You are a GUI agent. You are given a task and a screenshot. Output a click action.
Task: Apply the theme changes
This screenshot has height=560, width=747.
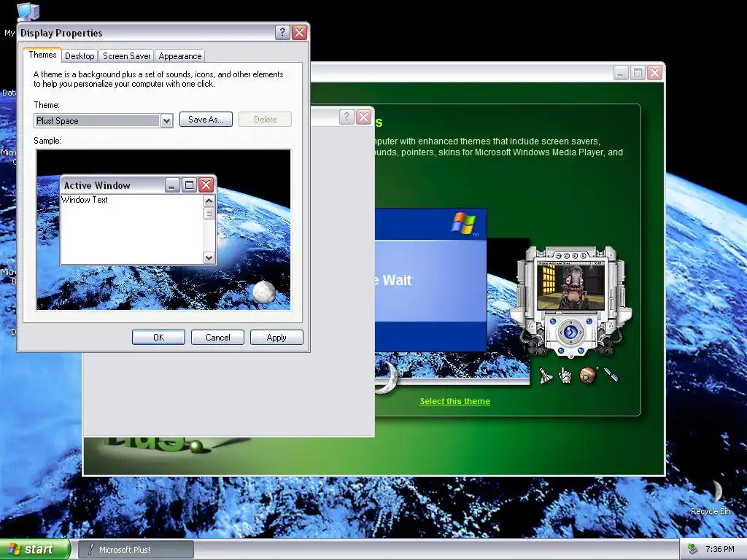pyautogui.click(x=276, y=337)
